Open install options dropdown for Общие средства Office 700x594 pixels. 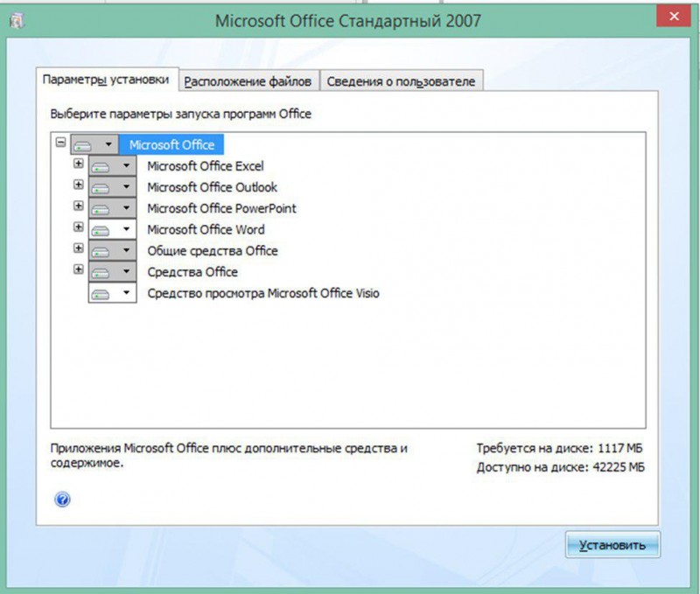(x=113, y=250)
